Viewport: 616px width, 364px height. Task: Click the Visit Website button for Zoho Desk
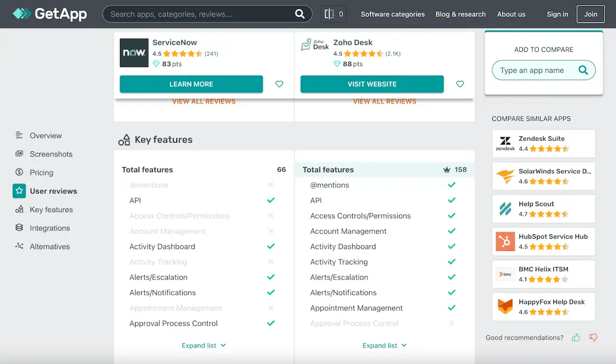(x=372, y=84)
